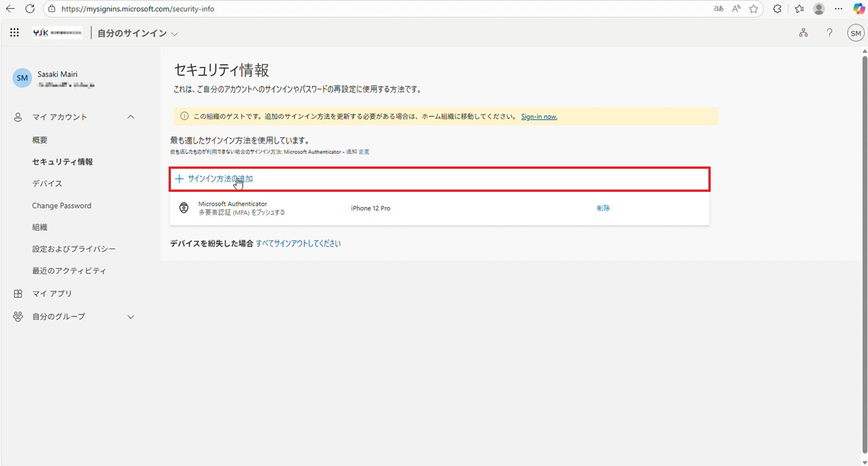The height and width of the screenshot is (466, 868).
Task: Click the Sign-in now link
Action: click(539, 117)
